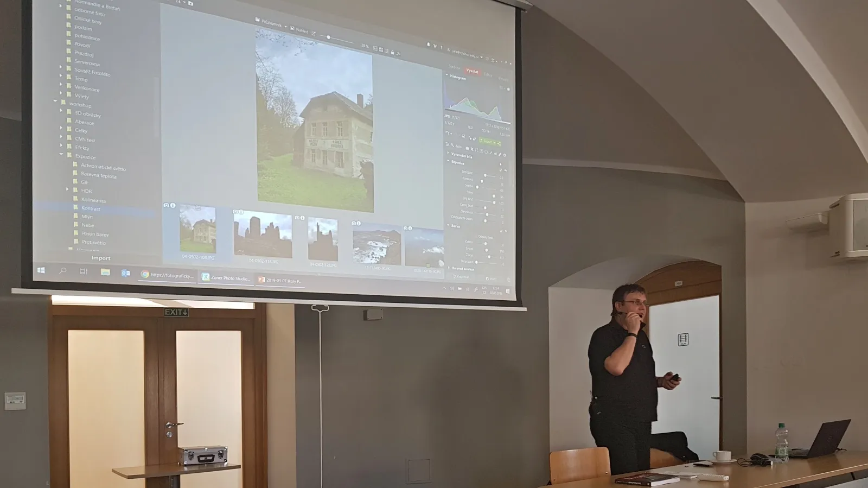Screen dimensions: 868x488
Task: Collapse the Histogram panel
Action: [448, 75]
